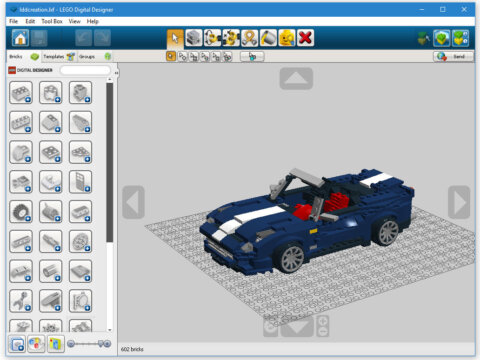This screenshot has width=480, height=360.
Task: Open the Help menu
Action: coord(93,21)
